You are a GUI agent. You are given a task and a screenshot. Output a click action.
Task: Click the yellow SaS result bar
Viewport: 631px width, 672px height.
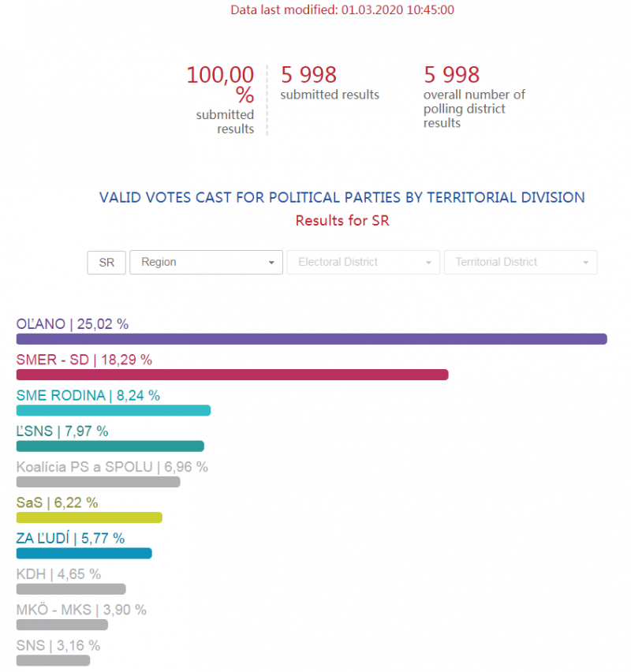point(89,517)
